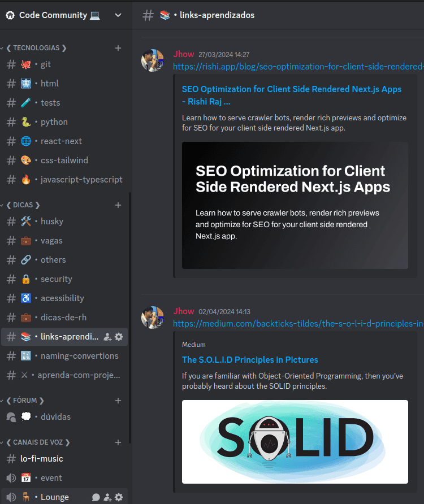
Task: Open the Lounge voice channel chat icon
Action: coord(96,497)
